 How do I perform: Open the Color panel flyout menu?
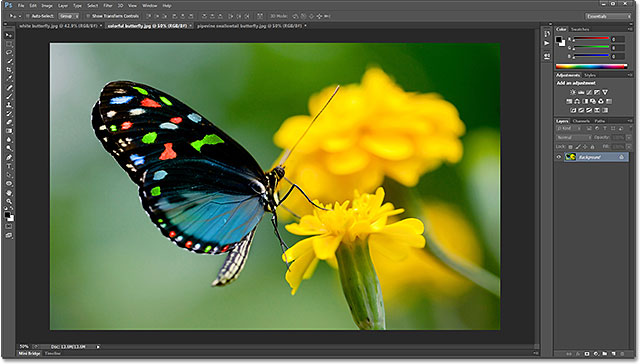pos(629,29)
